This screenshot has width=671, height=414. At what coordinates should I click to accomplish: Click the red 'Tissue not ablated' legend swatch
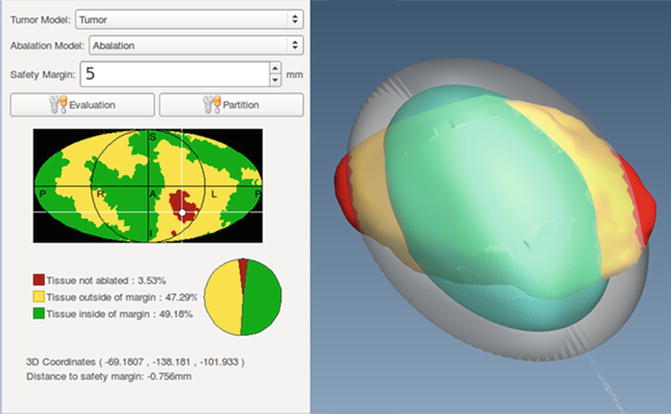coord(38,278)
